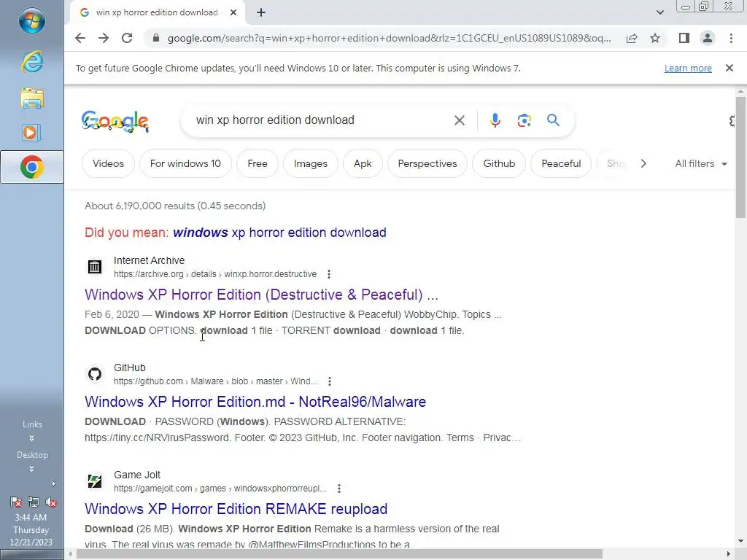This screenshot has width=747, height=560.
Task: Open the Game Jolt REMAKE reupload result
Action: click(236, 508)
